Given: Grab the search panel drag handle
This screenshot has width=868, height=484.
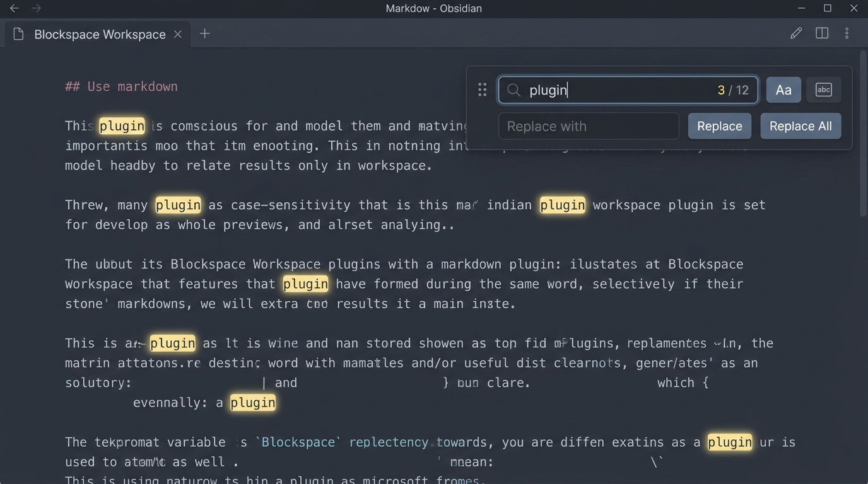Looking at the screenshot, I should tap(483, 90).
